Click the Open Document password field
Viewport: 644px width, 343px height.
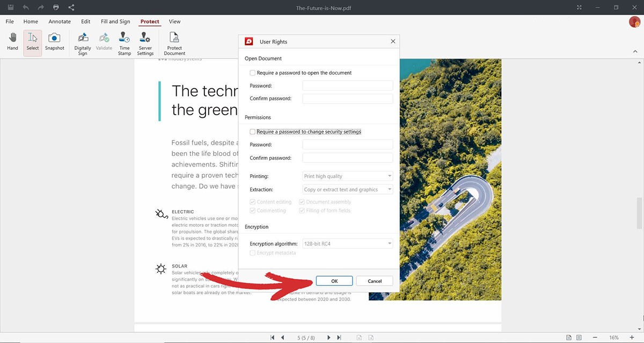[348, 86]
